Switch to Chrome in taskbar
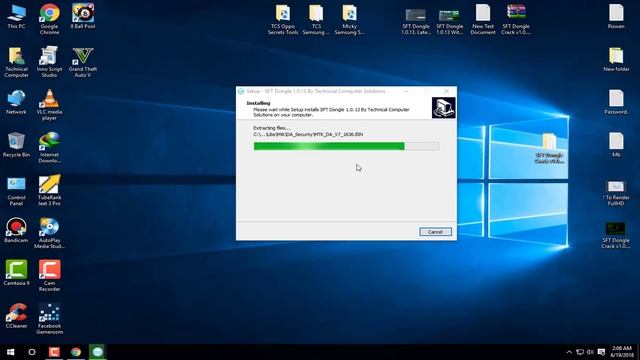The width and height of the screenshot is (640, 360). (x=76, y=352)
